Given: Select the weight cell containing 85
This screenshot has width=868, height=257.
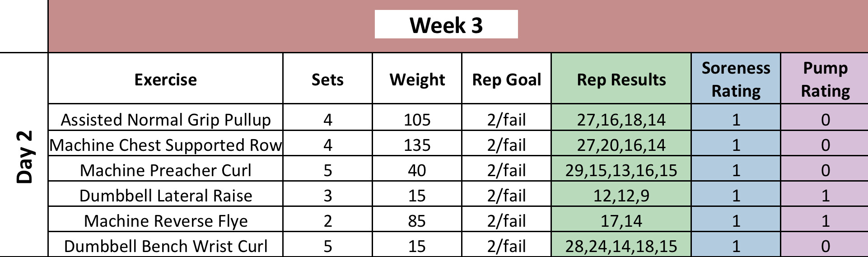Looking at the screenshot, I should coord(417,220).
